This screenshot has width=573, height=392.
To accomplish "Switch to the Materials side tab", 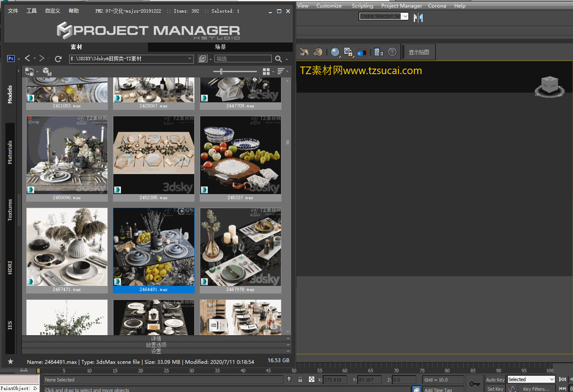I will tap(10, 152).
